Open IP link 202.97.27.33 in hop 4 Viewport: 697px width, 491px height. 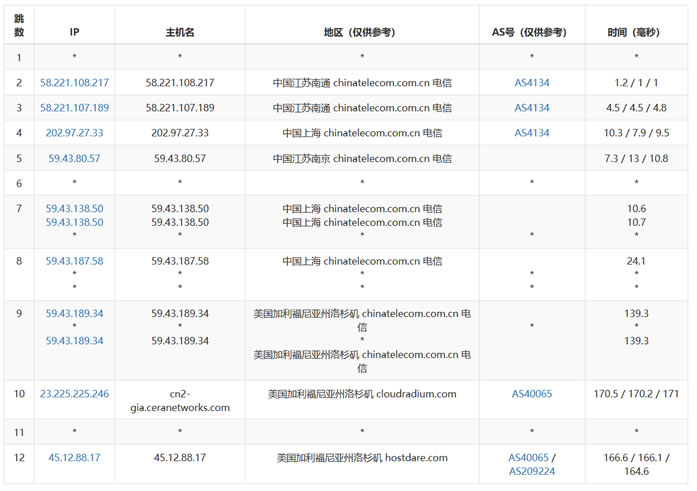[x=75, y=133]
